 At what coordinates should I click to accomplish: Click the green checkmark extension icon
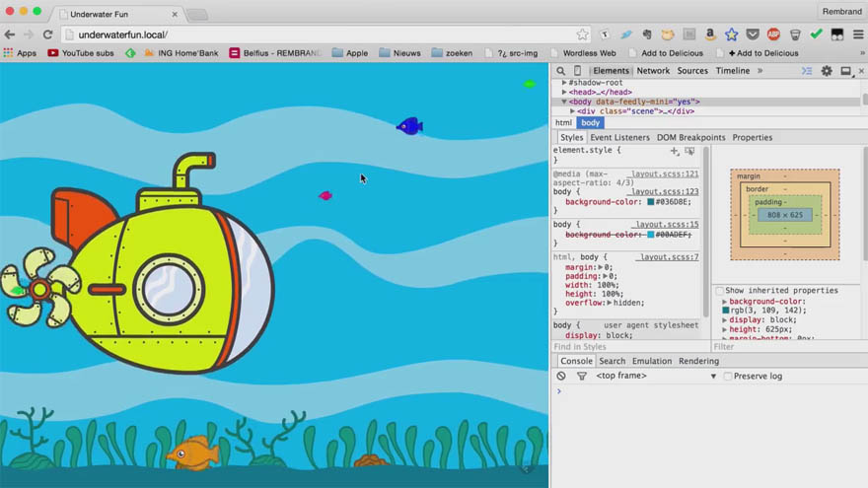click(x=816, y=35)
